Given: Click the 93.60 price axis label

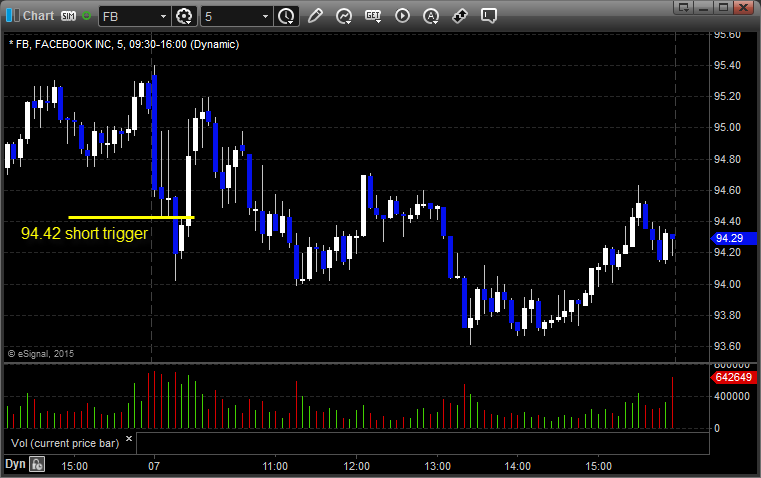Looking at the screenshot, I should pyautogui.click(x=727, y=346).
